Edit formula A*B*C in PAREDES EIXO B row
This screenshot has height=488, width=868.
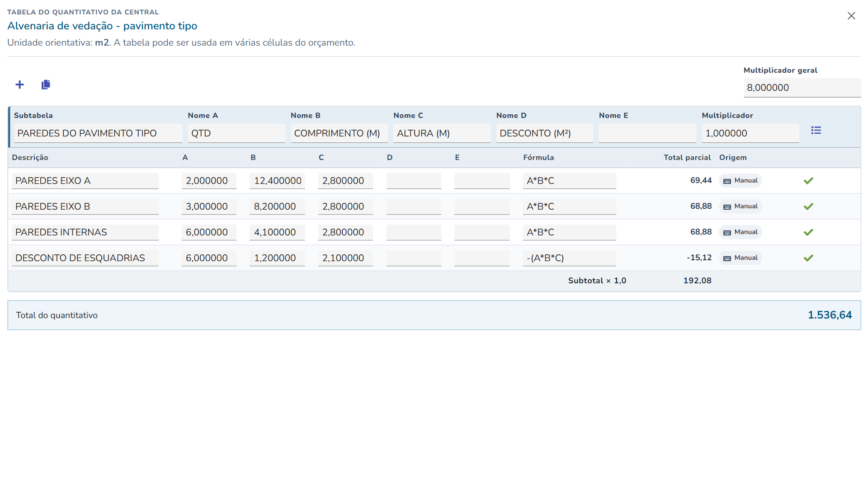point(570,206)
